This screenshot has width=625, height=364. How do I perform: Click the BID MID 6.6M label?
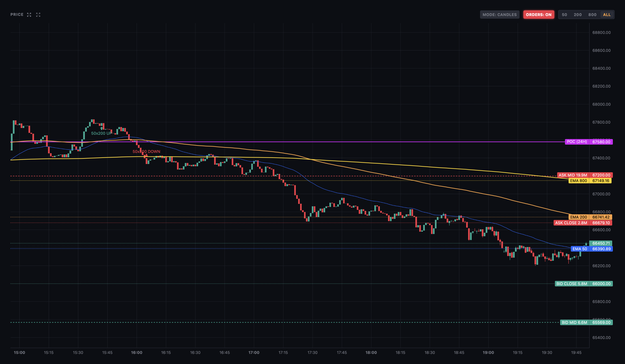(x=574, y=323)
